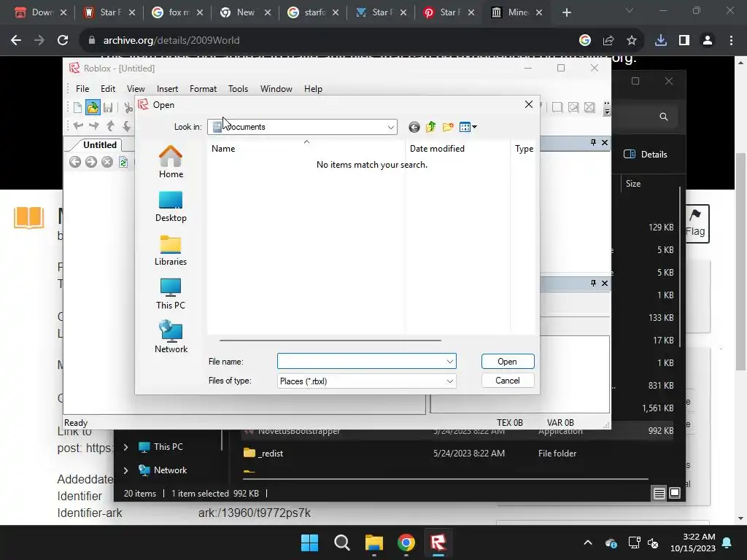Close the upper Roblox side panel
This screenshot has width=747, height=560.
tap(605, 142)
